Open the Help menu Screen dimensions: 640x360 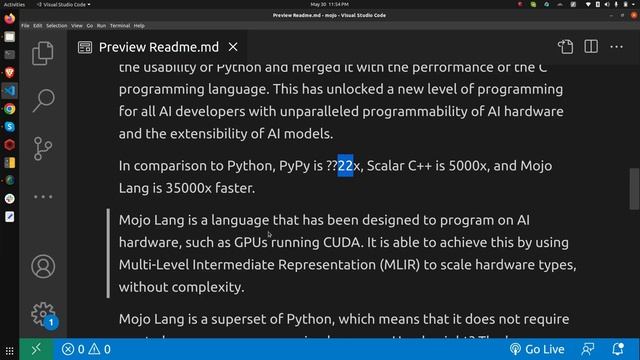[x=139, y=26]
